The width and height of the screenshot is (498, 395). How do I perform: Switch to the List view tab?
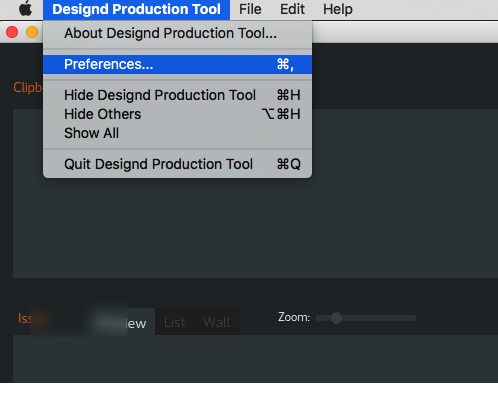pos(174,322)
